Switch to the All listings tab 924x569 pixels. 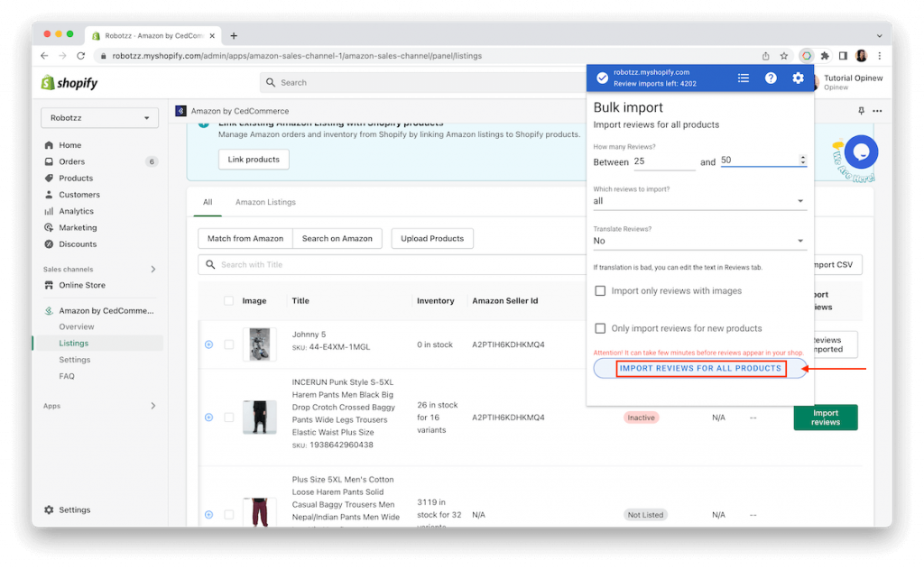[x=208, y=202]
